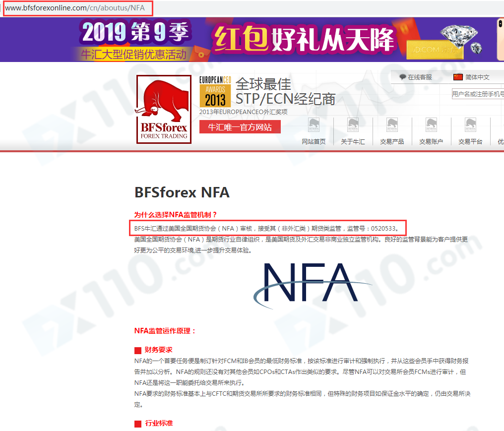Viewport: 504px width, 431px height.
Task: Click the bull icon above 网站首页
Action: [314, 124]
